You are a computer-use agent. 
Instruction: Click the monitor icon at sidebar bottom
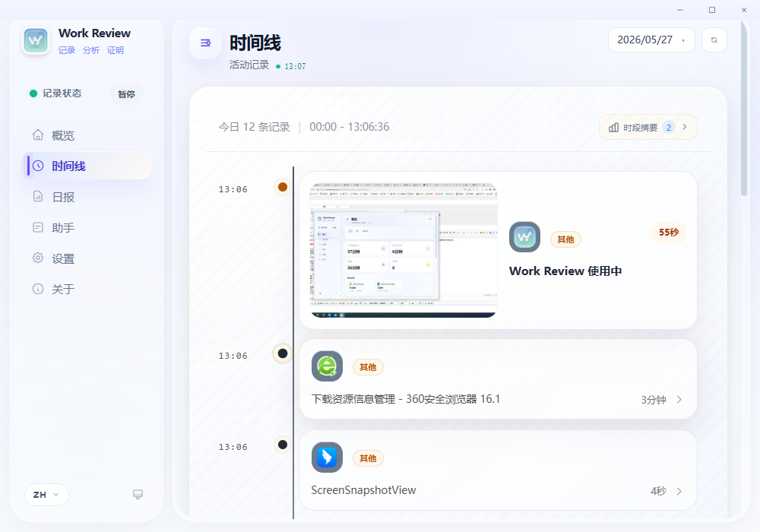[x=138, y=494]
